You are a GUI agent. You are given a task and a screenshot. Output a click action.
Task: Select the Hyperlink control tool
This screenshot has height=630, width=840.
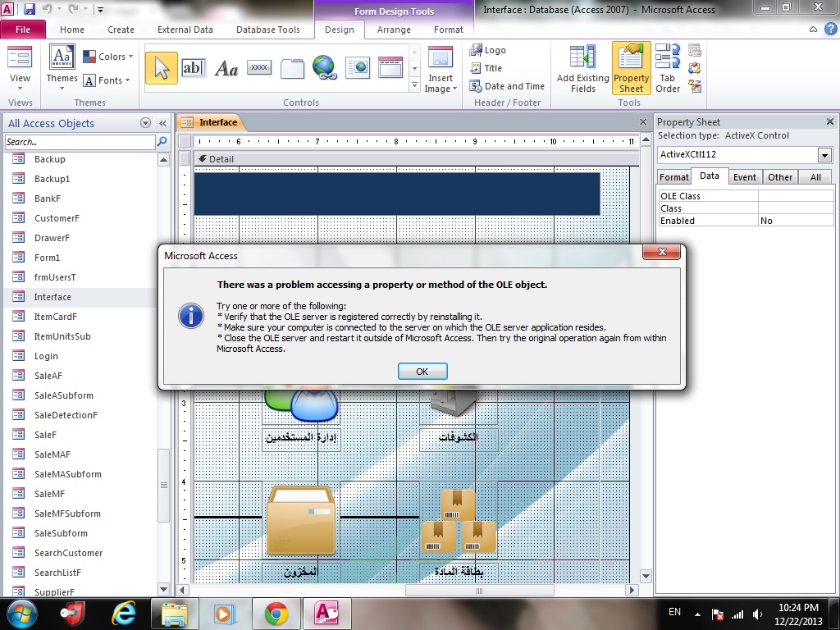click(x=325, y=68)
